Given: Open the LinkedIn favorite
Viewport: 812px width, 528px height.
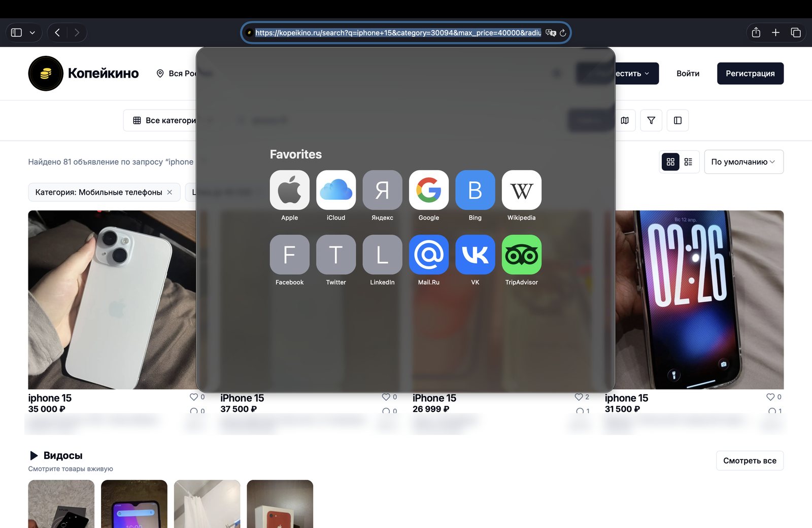Looking at the screenshot, I should point(382,255).
